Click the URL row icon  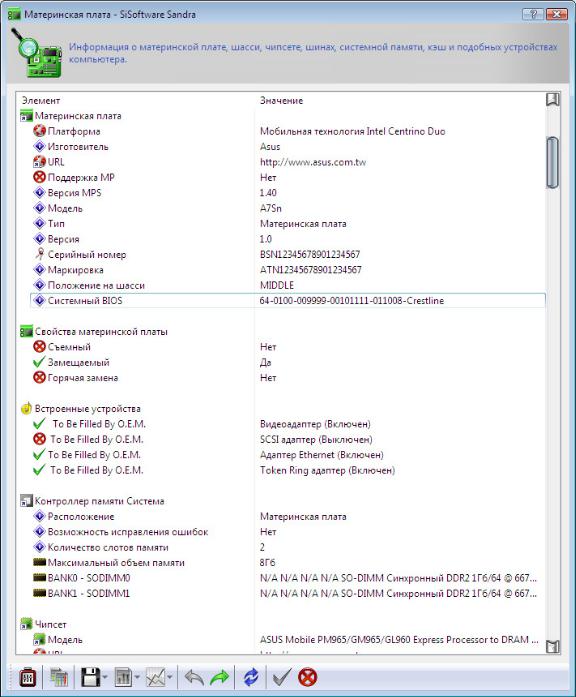40,162
